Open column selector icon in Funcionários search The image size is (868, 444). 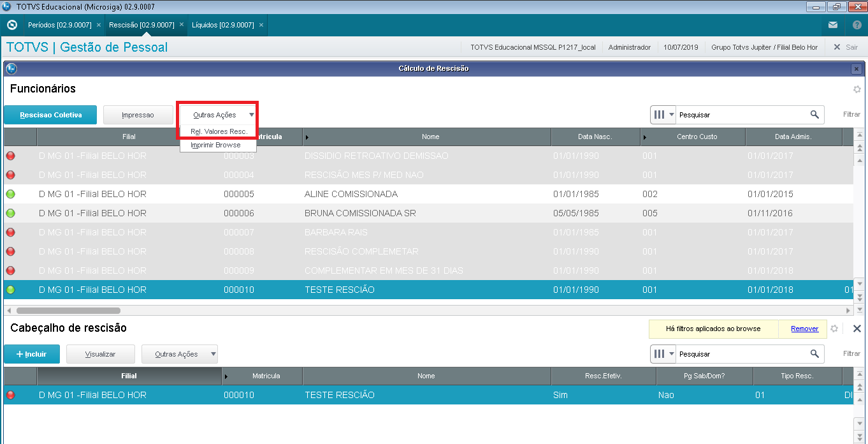[663, 115]
